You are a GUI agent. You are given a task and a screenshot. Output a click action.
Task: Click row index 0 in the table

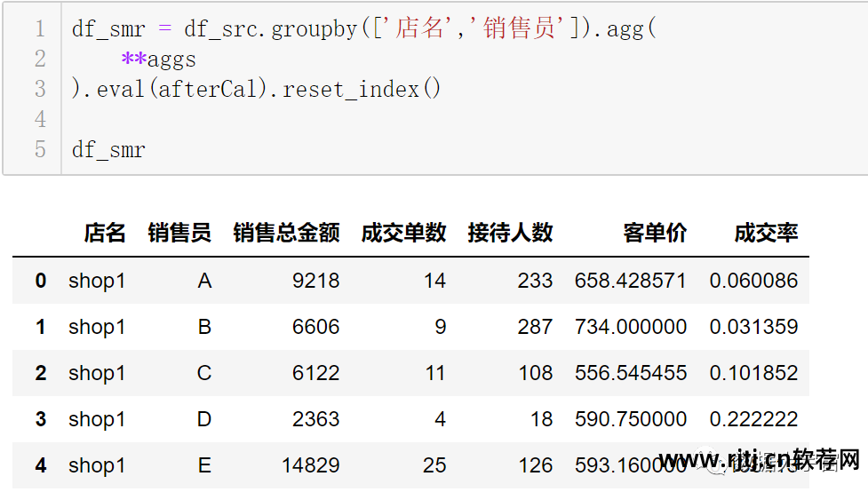[40, 281]
